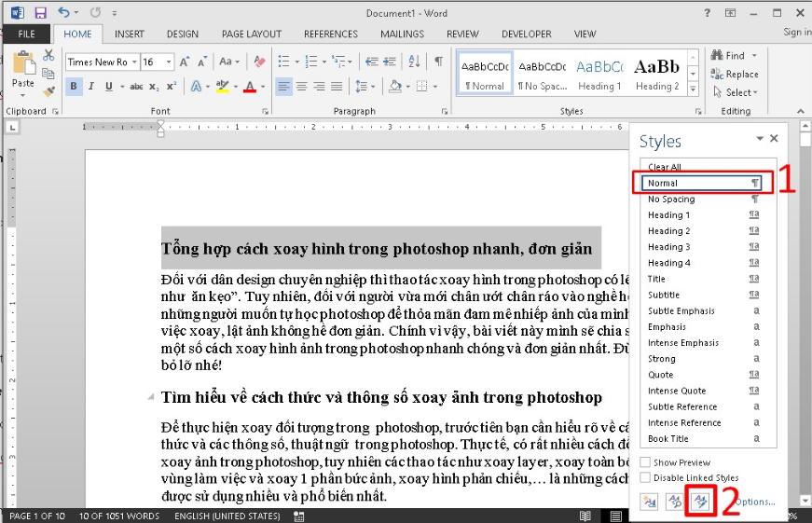Enable the Show Preview checkbox
The image size is (812, 523).
click(x=646, y=462)
